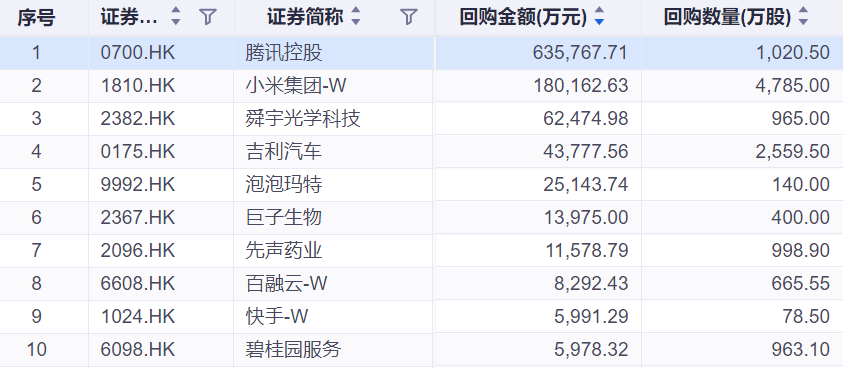Toggle sort on 回购金额(万元) arrows
Viewport: 843px width, 368px height.
[599, 17]
